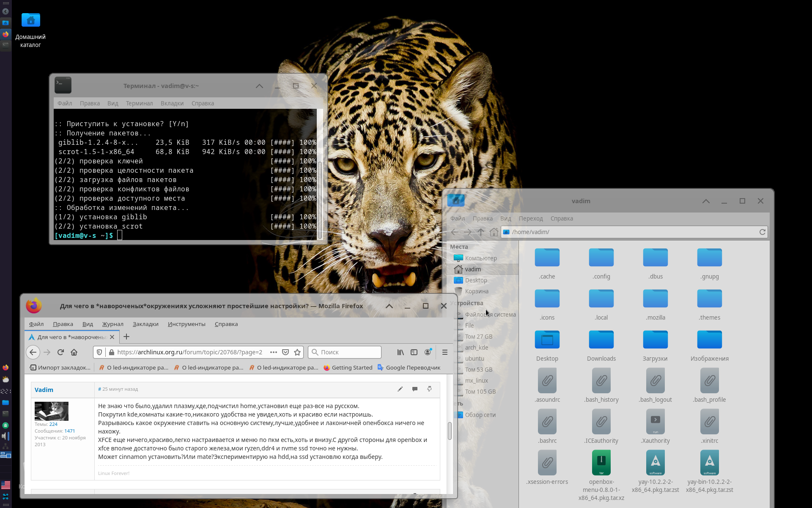Roll up the Terminal window
Viewport: 812px width, 508px height.
click(259, 86)
